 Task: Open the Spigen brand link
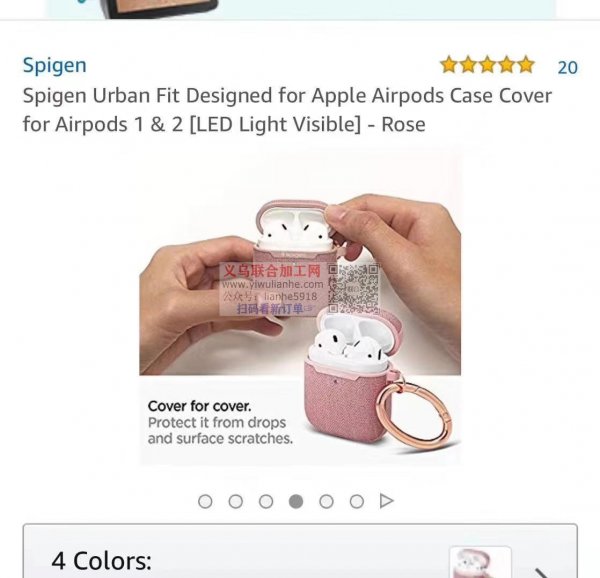coord(54,65)
